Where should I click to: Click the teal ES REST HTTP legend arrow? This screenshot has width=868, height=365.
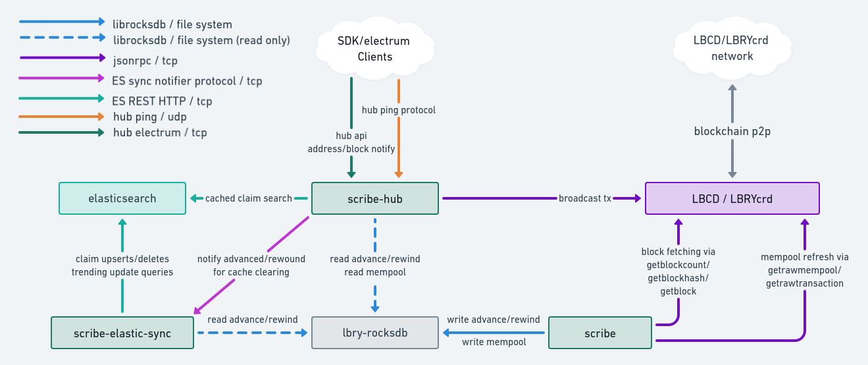[x=62, y=99]
